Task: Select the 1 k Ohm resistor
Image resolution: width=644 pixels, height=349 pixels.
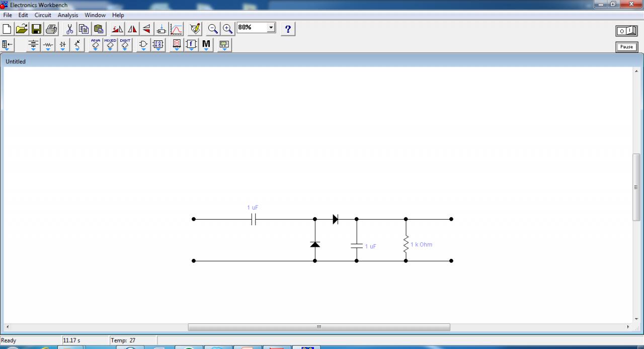Action: click(406, 244)
